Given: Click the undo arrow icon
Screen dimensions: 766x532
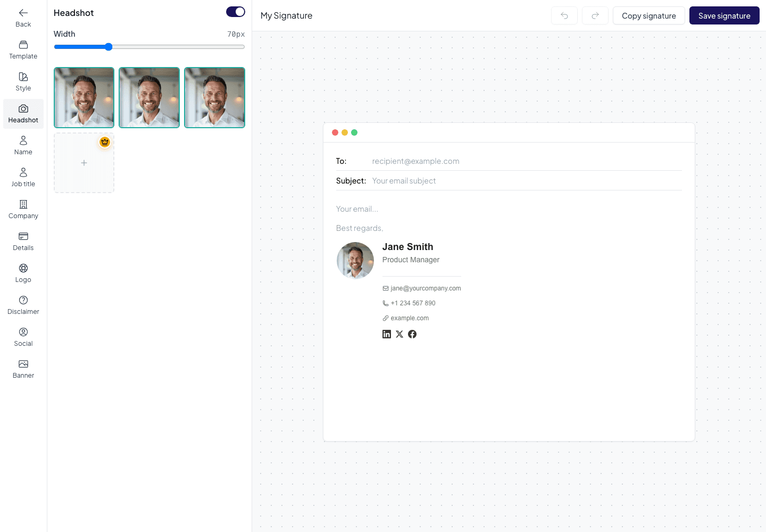Looking at the screenshot, I should pyautogui.click(x=564, y=16).
